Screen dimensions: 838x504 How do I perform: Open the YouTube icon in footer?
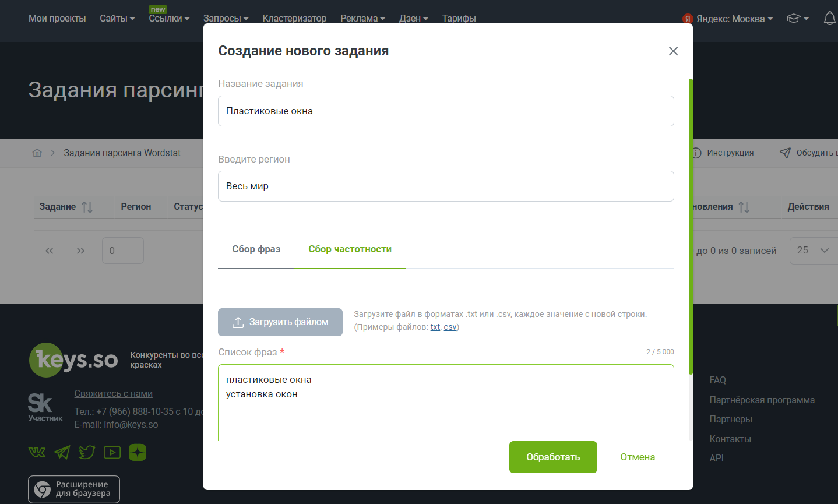(x=112, y=452)
